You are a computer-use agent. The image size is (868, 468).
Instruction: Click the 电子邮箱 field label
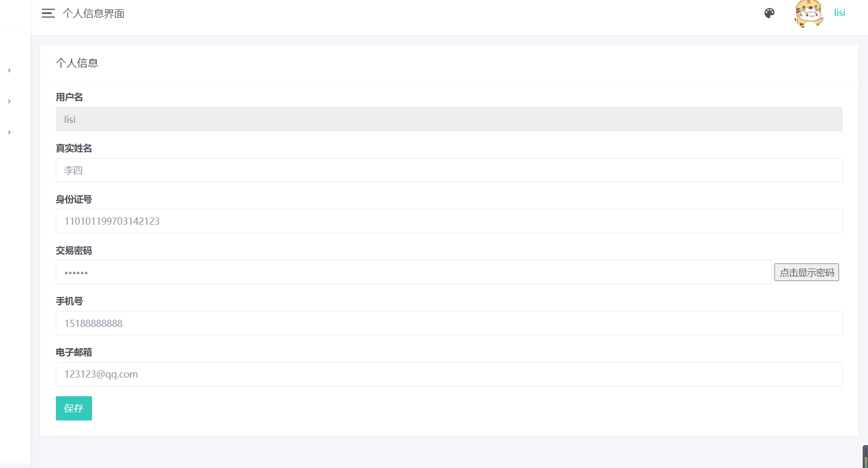pos(74,352)
